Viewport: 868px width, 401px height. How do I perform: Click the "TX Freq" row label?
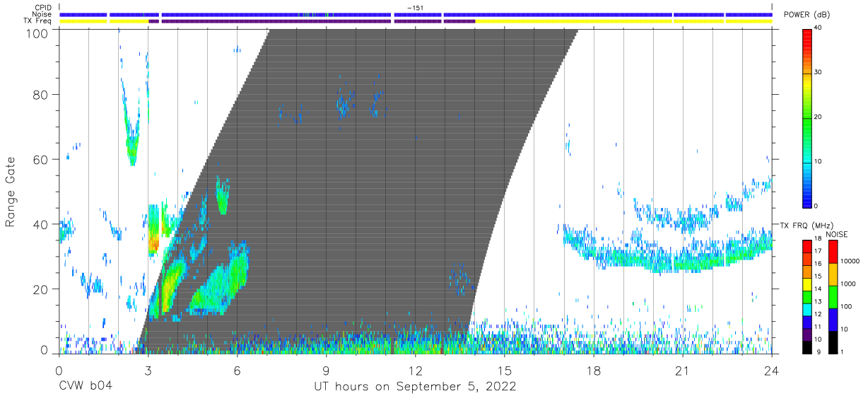[38, 21]
